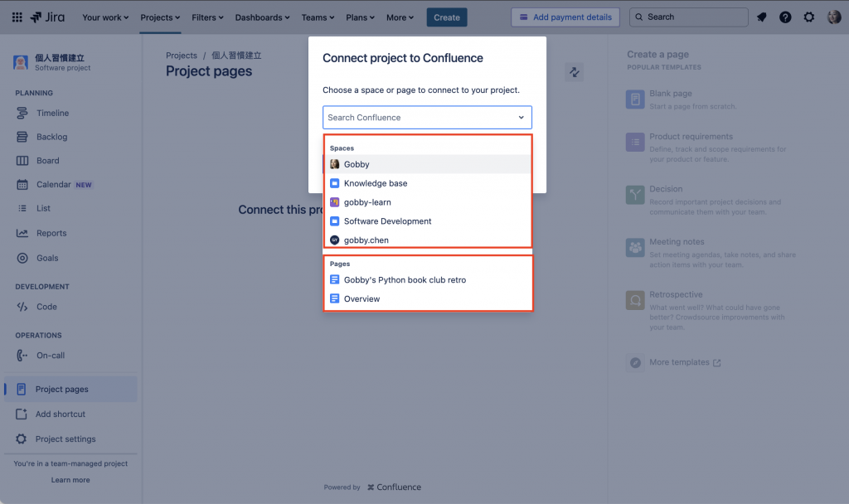
Task: Click the Jira logo
Action: [x=47, y=17]
